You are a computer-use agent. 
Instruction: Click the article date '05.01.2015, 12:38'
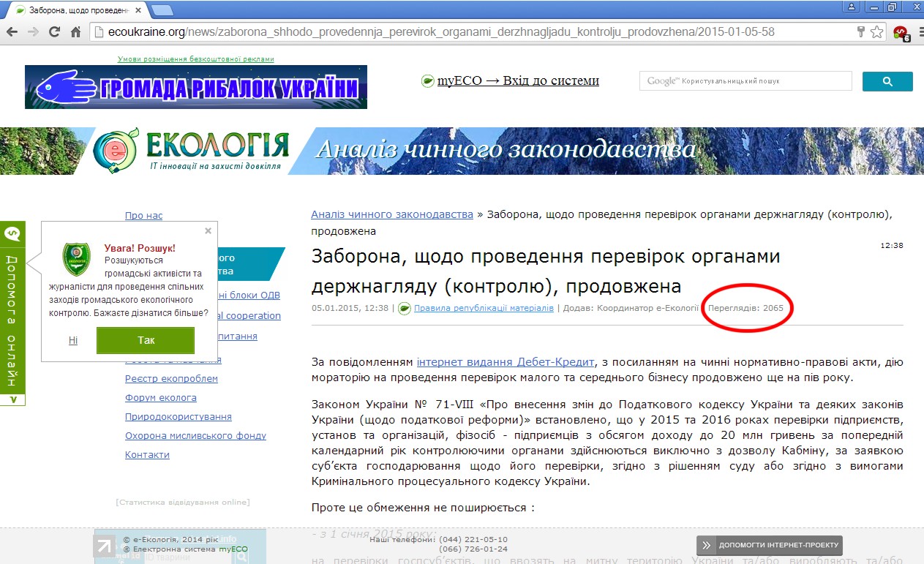click(x=350, y=308)
